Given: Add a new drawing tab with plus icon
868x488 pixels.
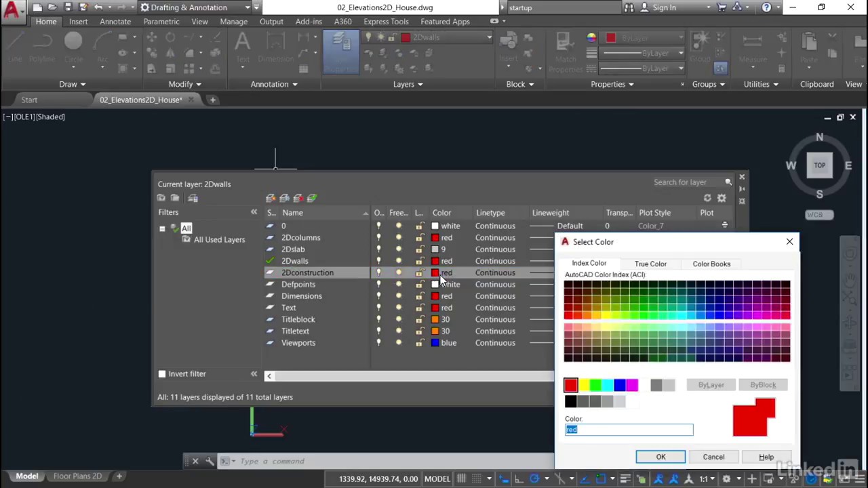Looking at the screenshot, I should [212, 100].
